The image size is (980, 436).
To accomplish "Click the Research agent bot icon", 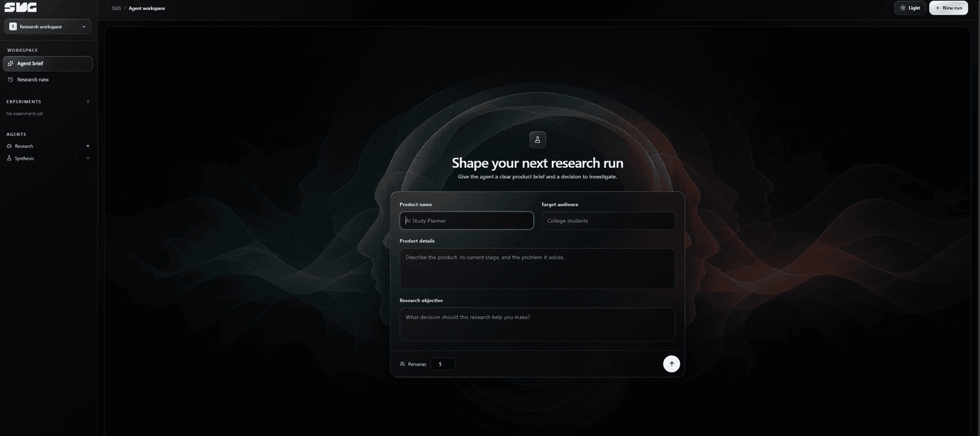I will pyautogui.click(x=9, y=146).
